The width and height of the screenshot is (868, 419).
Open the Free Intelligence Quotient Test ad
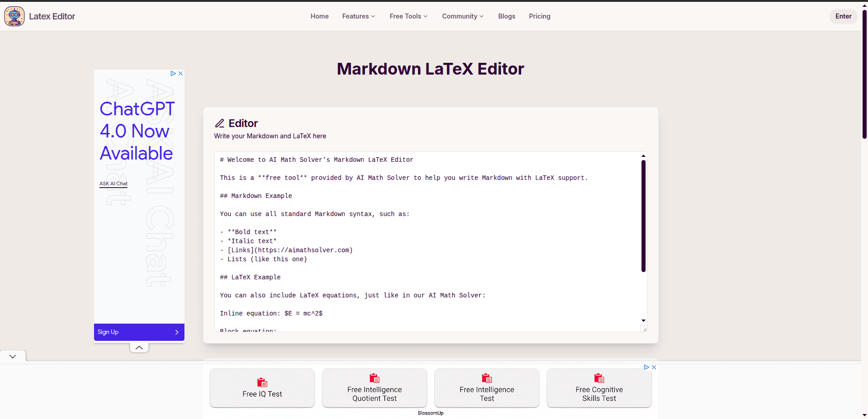374,388
